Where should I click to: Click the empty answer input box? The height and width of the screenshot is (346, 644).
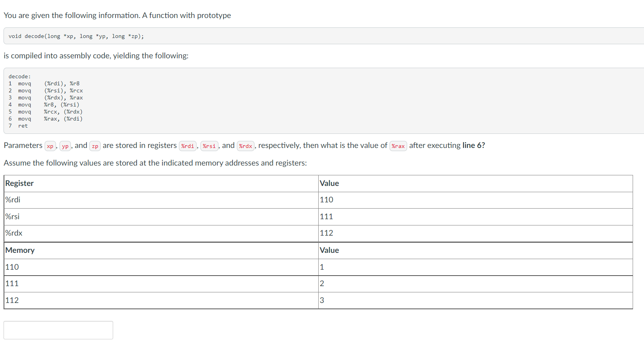[58, 330]
